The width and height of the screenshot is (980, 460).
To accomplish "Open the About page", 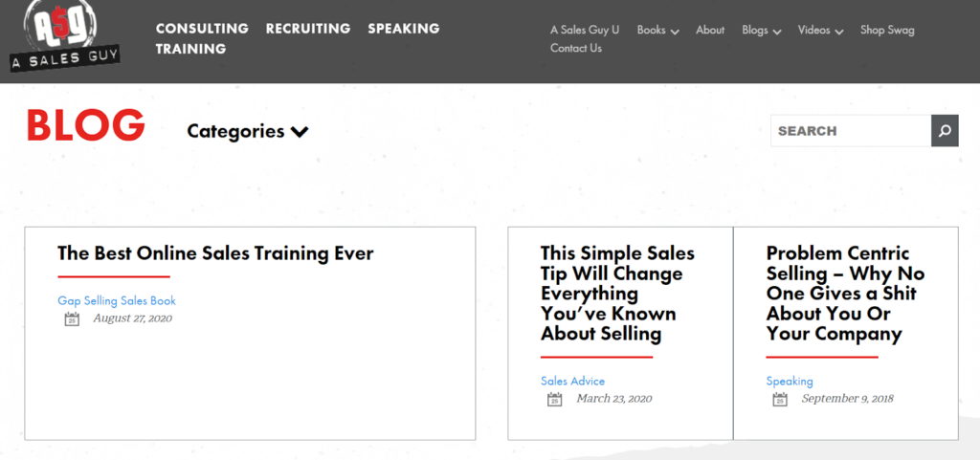I will pyautogui.click(x=710, y=31).
